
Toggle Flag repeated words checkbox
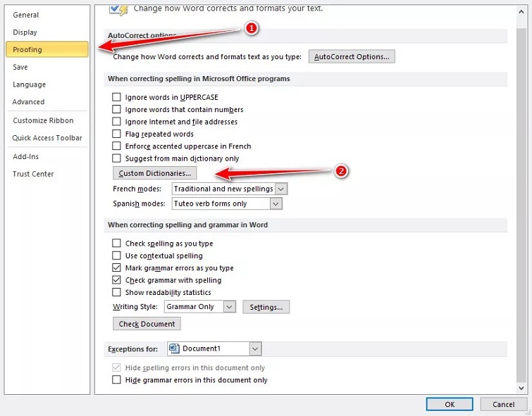click(117, 134)
